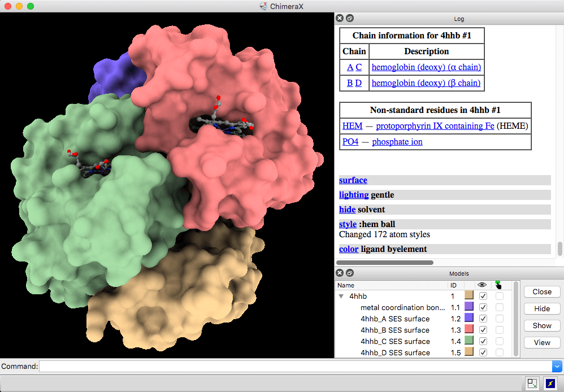Click the PO4 residue link
The width and height of the screenshot is (564, 392).
[x=350, y=142]
